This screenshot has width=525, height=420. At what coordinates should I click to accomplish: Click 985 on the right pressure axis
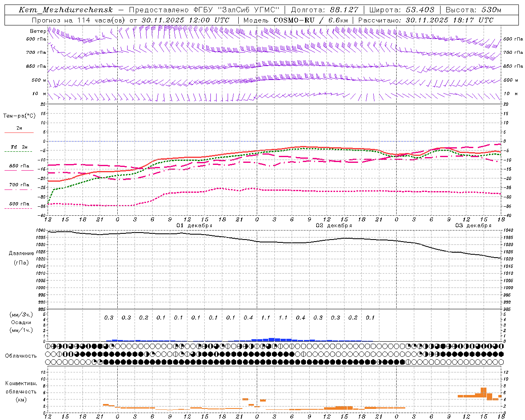(x=508, y=309)
